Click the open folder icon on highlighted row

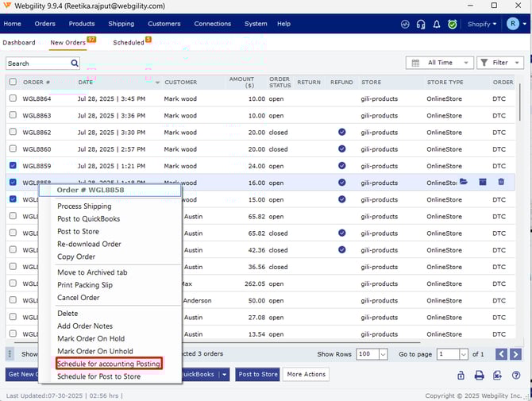point(465,182)
